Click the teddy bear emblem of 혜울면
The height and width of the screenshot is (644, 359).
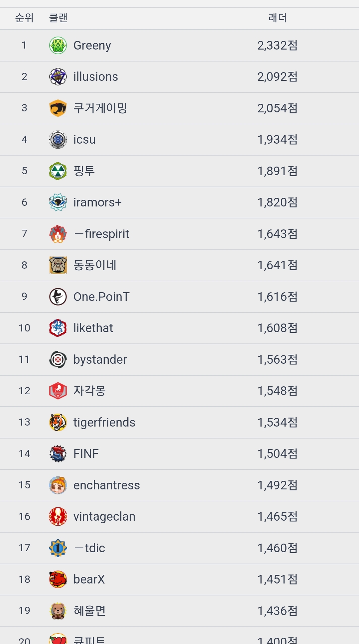point(58,611)
